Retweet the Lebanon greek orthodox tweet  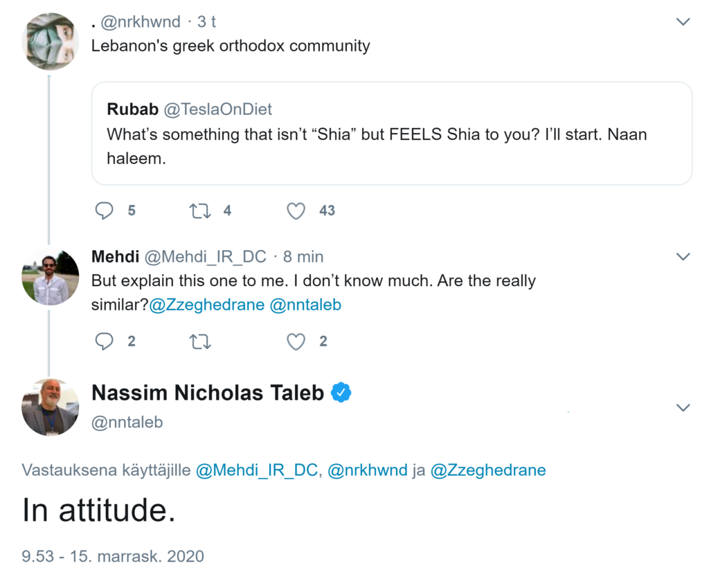[200, 211]
